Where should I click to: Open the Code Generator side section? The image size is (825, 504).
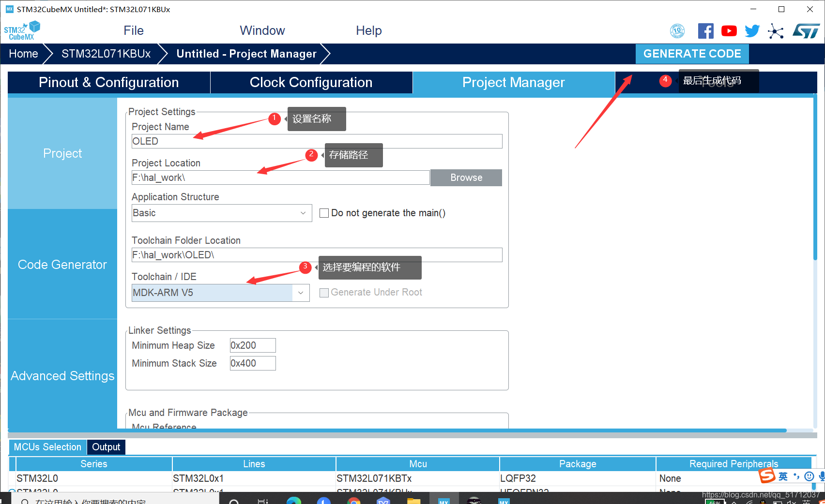click(62, 265)
